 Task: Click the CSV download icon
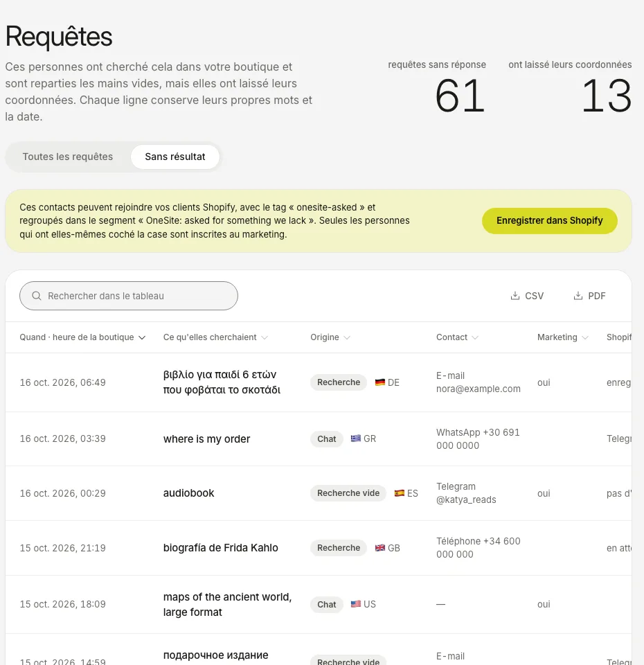(x=515, y=296)
